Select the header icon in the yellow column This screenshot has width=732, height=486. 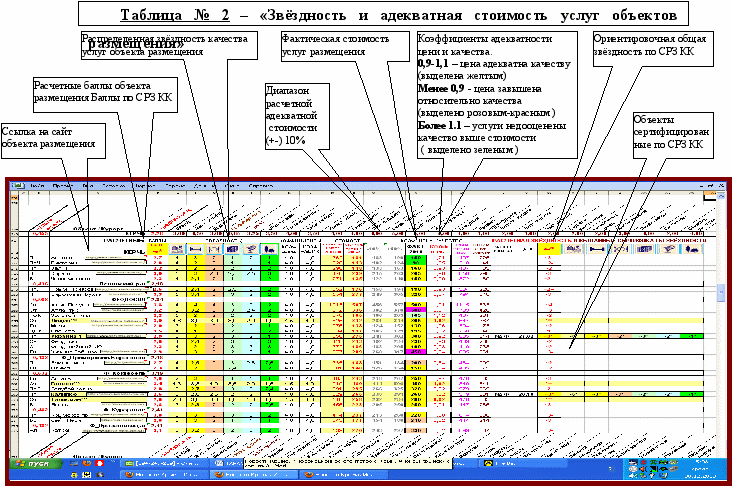pos(196,248)
